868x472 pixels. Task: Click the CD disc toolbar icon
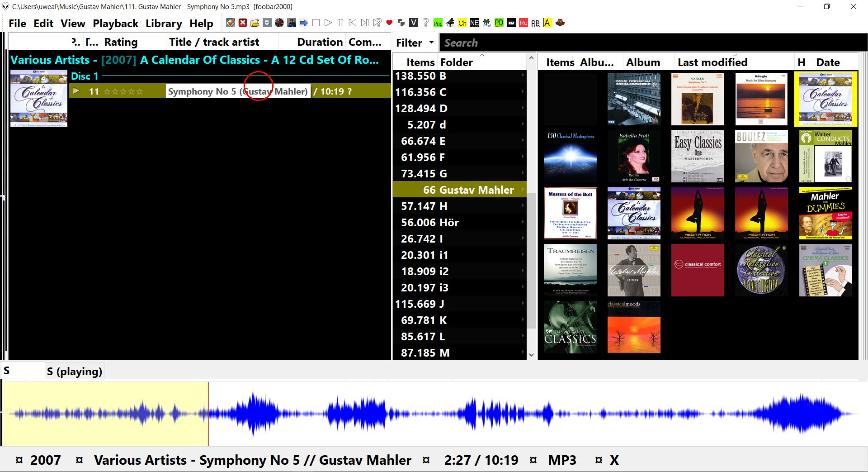click(x=267, y=23)
